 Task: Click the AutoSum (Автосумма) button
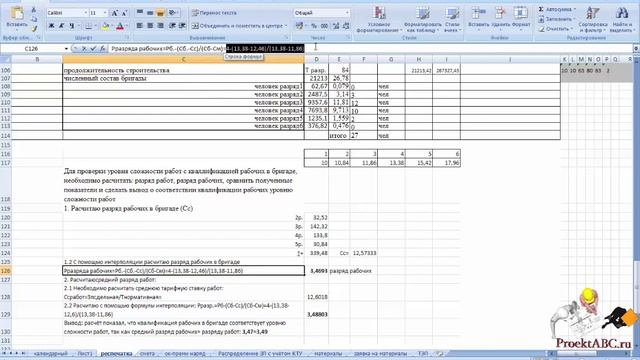point(557,9)
